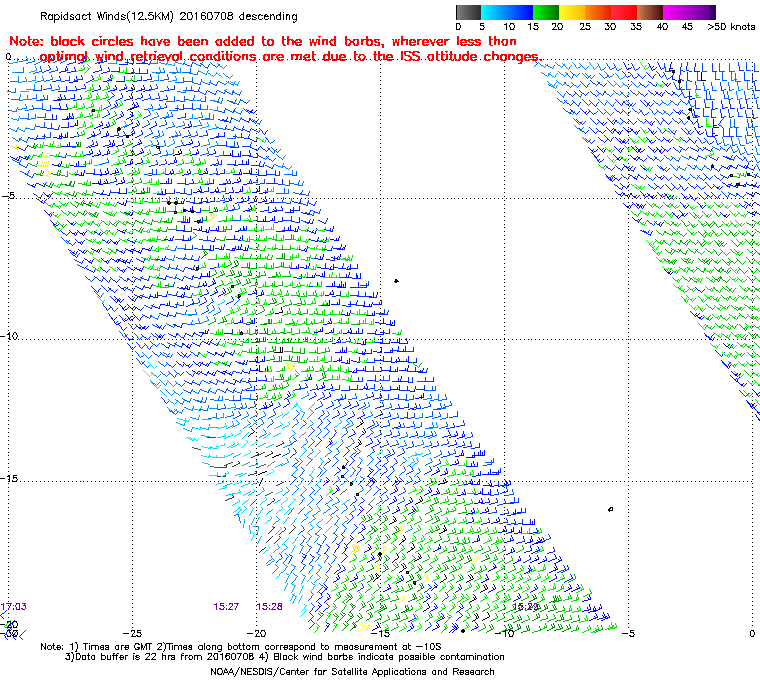This screenshot has height=688, width=760.
Task: Click the '-15' longitude axis label
Action: (380, 633)
